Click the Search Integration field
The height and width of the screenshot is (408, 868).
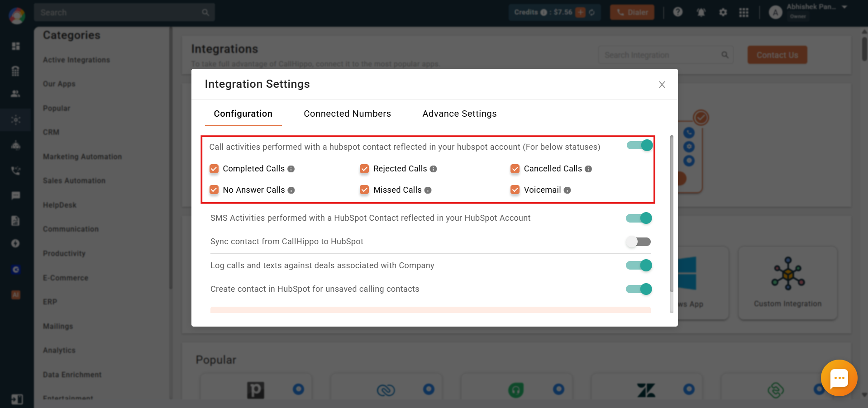click(x=666, y=55)
